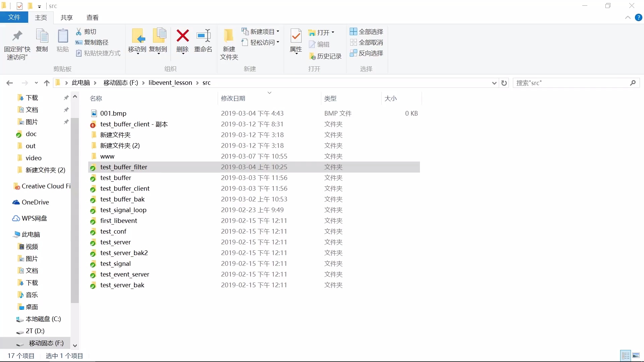Click 移动固态 (F:) in the address bar
Screen dimensions: 644x362
121,83
